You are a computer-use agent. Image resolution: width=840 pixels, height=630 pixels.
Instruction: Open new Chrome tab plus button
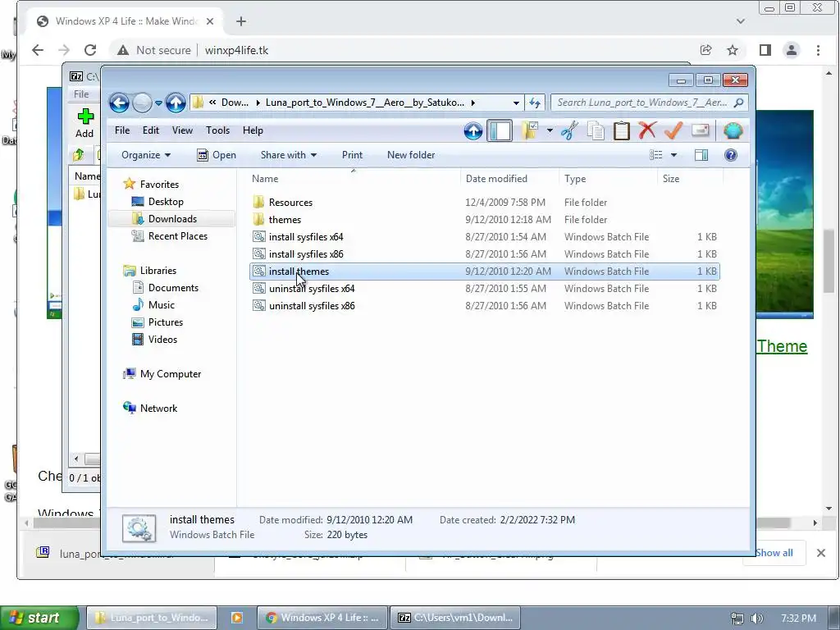coord(241,21)
